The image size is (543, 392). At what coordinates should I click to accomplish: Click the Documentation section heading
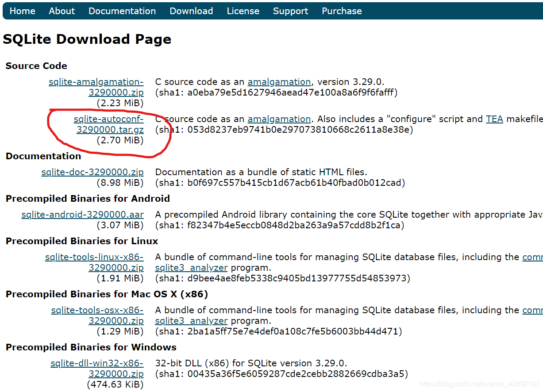[43, 156]
